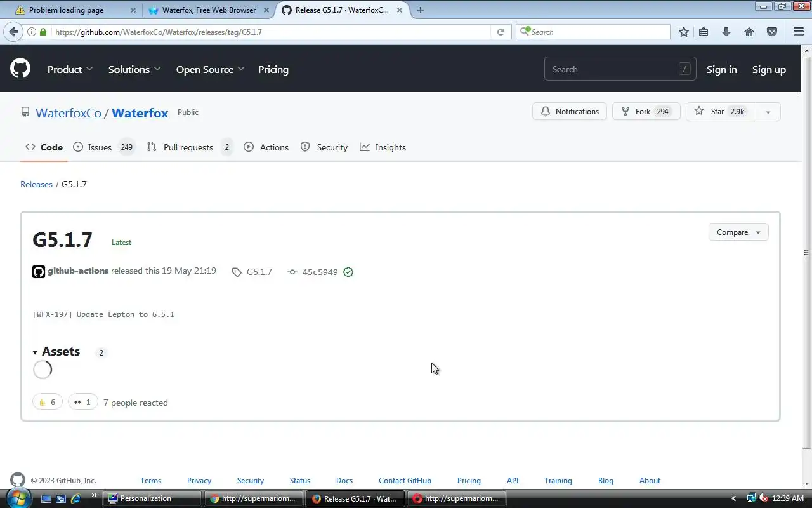Open the Pocket icon in toolbar
The image size is (812, 508).
click(772, 32)
